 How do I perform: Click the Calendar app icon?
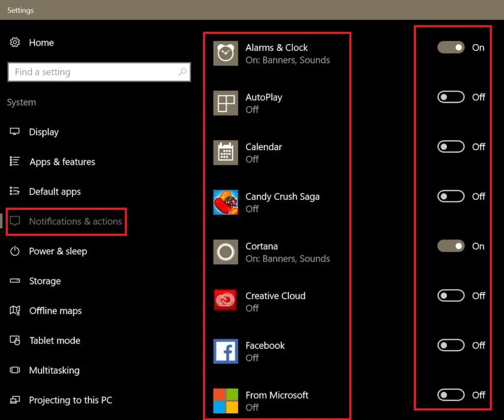[x=225, y=153]
